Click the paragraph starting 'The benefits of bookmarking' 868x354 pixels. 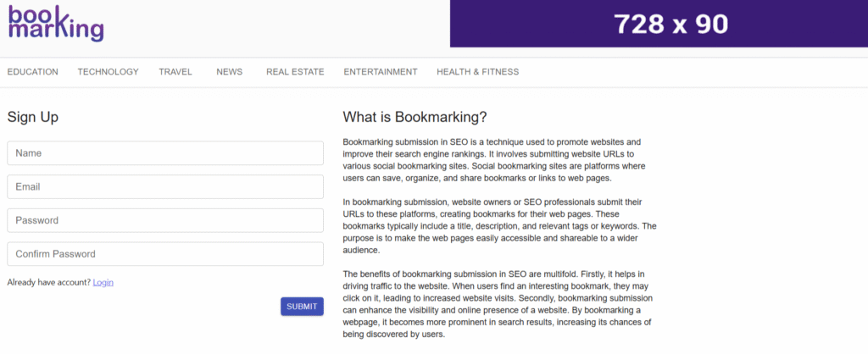click(x=498, y=304)
